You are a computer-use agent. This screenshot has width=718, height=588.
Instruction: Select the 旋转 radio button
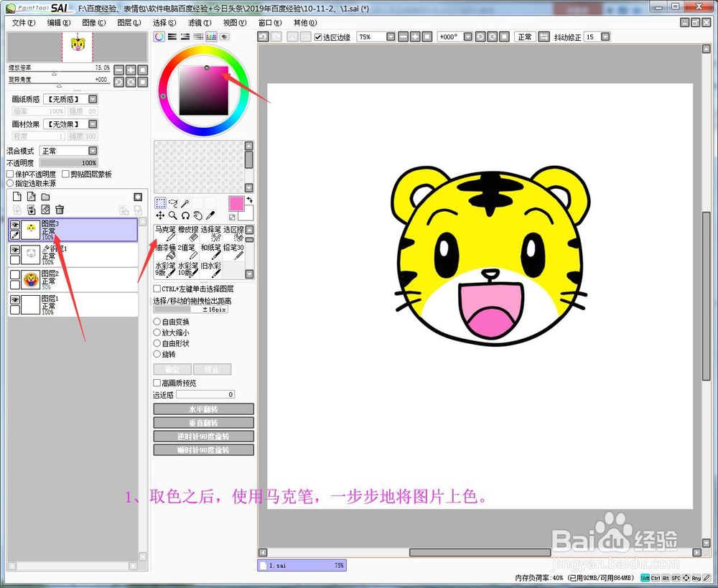tap(157, 354)
